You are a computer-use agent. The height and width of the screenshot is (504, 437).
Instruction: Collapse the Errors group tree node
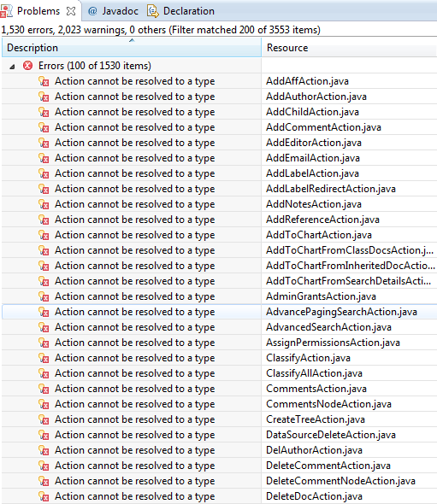(x=12, y=67)
